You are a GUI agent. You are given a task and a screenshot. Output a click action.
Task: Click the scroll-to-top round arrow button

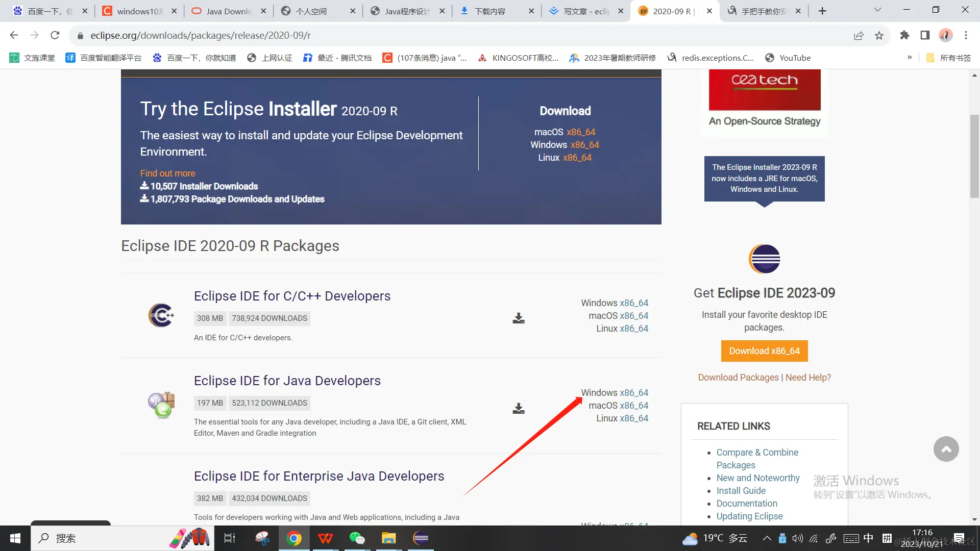click(946, 449)
